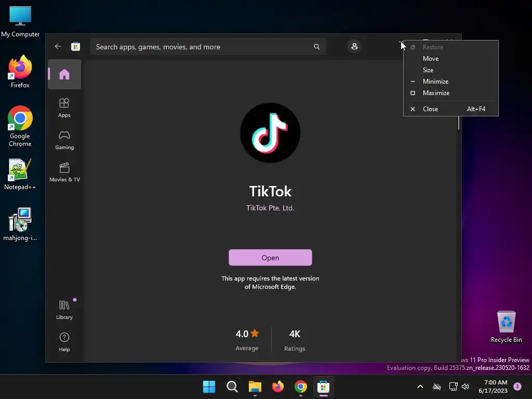Click the cloud sync tray icon

(436, 387)
